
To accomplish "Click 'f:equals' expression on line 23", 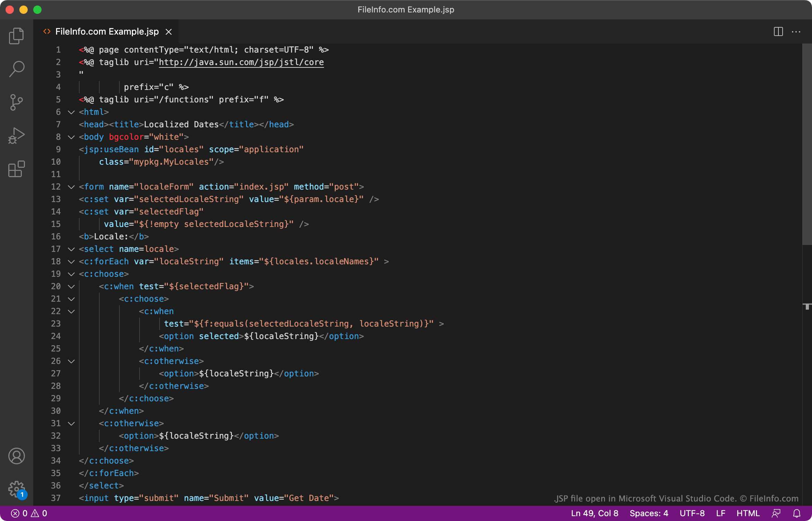I will click(224, 324).
